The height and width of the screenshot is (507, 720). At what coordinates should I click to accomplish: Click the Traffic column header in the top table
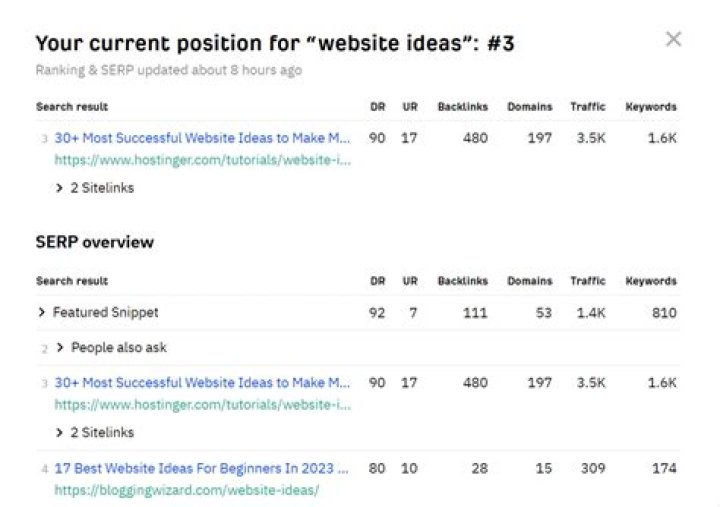588,107
